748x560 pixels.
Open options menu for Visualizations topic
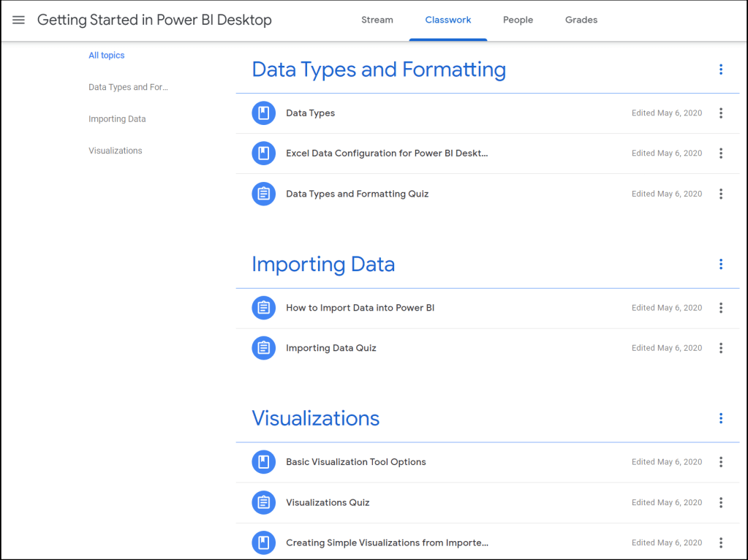(x=720, y=418)
